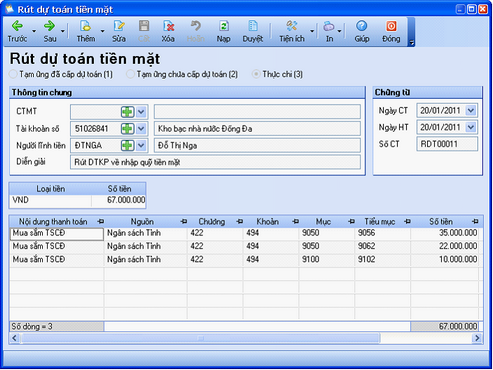This screenshot has width=493, height=370.
Task: Open the Ngày HT date picker
Action: (x=471, y=127)
